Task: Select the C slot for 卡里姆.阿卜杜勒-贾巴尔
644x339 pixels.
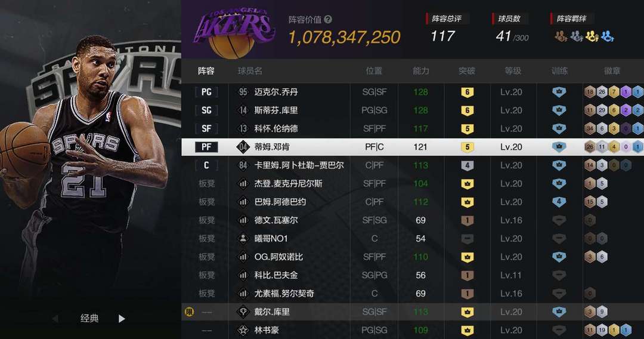Action: [x=206, y=165]
